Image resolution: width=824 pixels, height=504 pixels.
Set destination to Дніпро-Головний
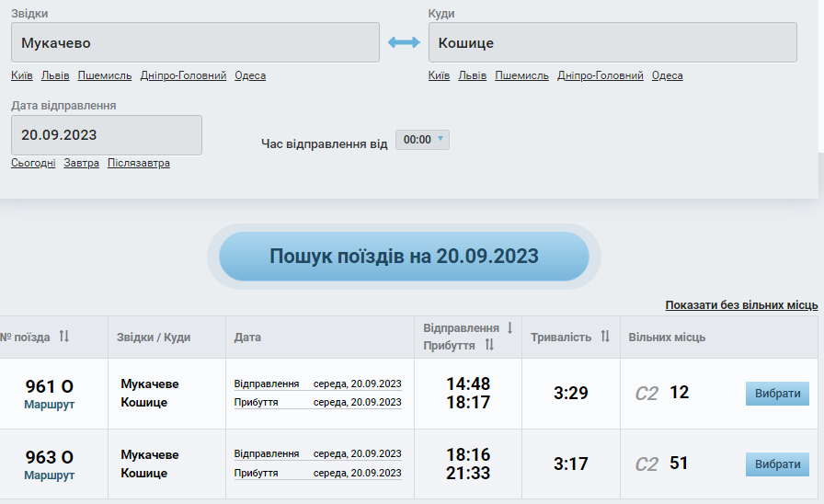click(x=601, y=75)
